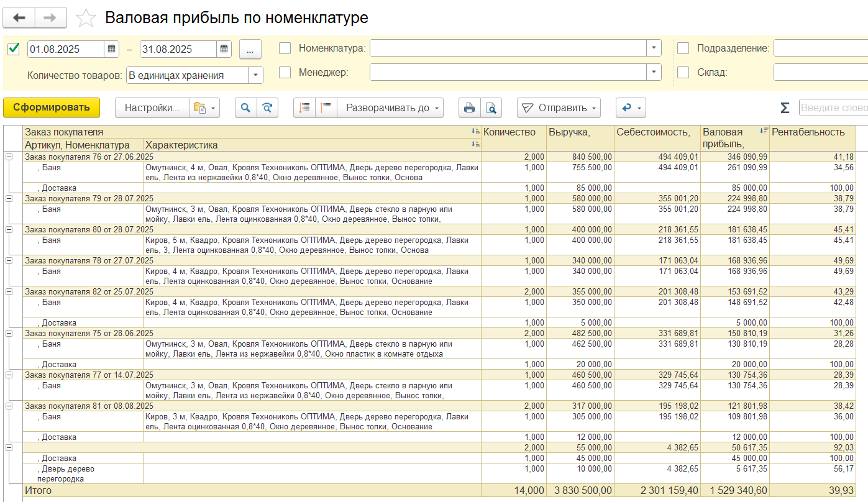Open the Количество товаров dropdown
The image size is (868, 502).
(255, 76)
